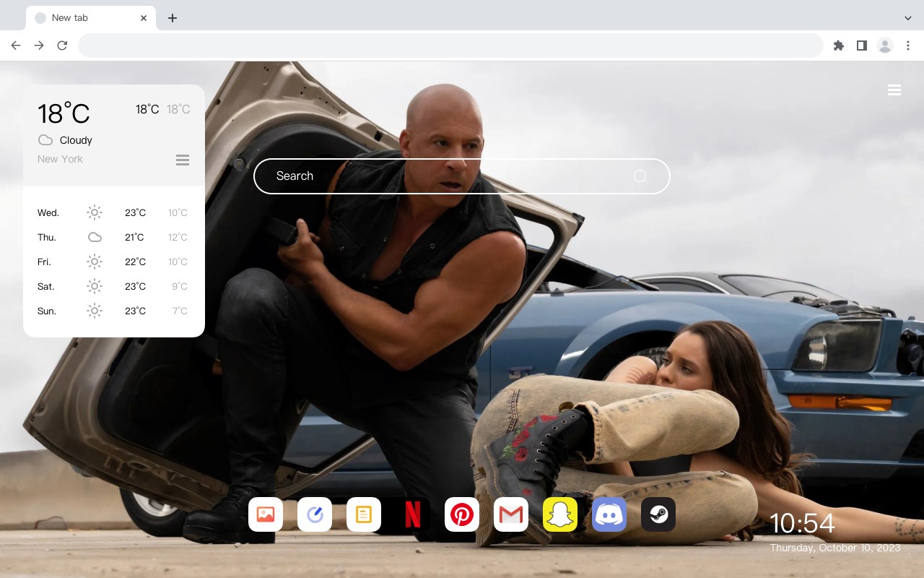The width and height of the screenshot is (924, 578).
Task: Focus the browser address bar
Action: click(450, 46)
